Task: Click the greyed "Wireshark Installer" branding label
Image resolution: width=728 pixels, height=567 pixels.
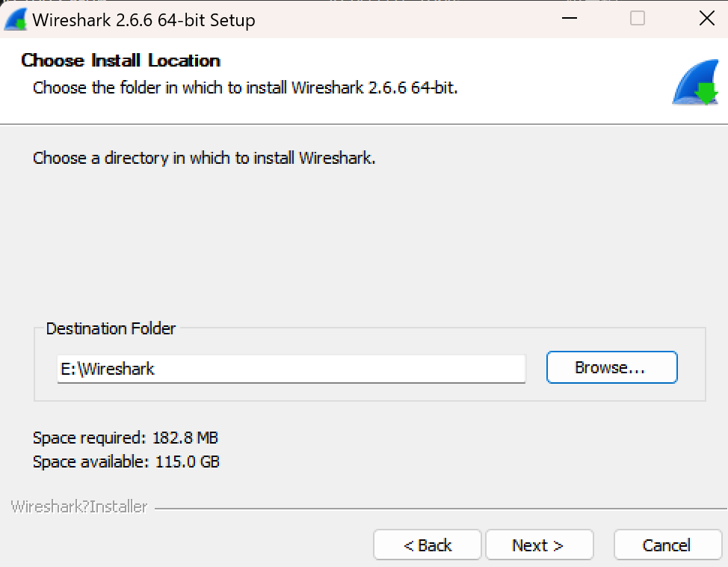Action: click(79, 507)
